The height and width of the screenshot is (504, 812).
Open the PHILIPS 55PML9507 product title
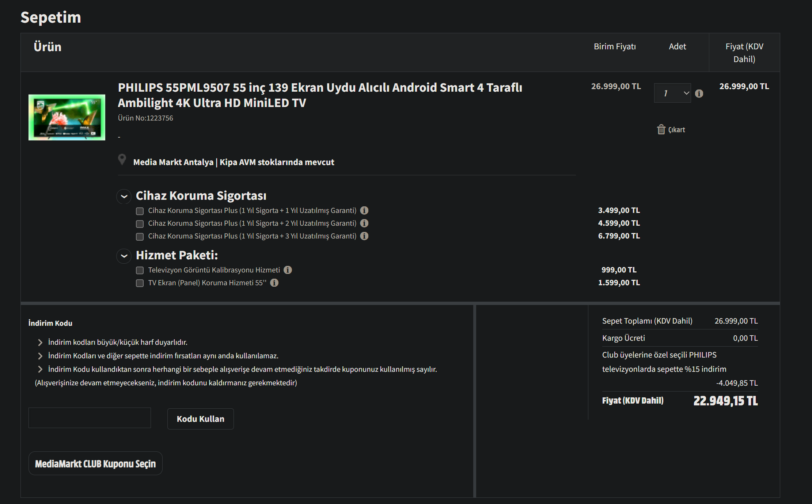click(320, 95)
